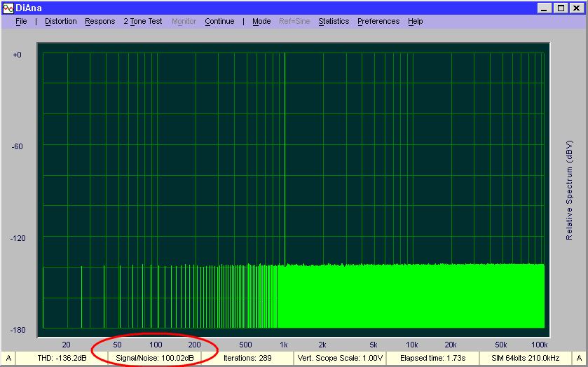Click Vert. Scope Scale: 1.00V status field
588x367 pixels.
coord(340,358)
